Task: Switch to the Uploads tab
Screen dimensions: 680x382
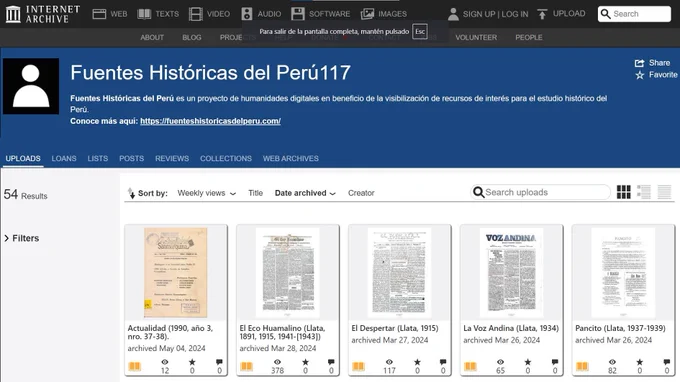Action: coord(23,159)
